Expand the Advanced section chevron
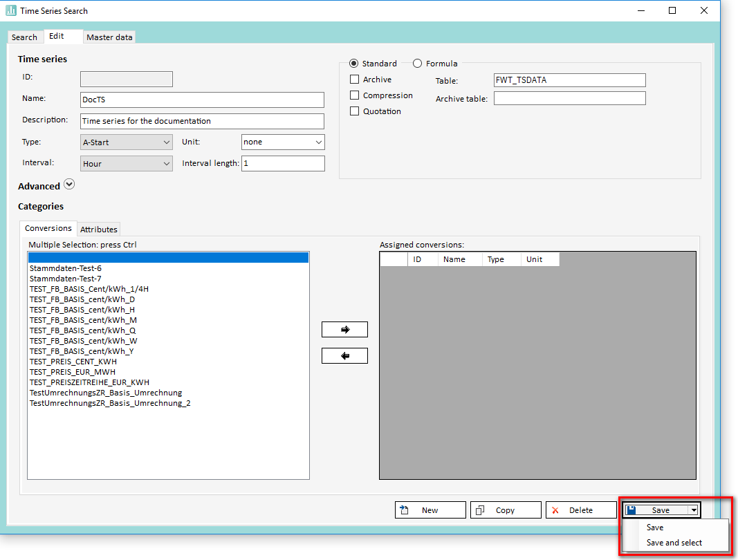Screen dimensions: 738x560 pos(68,185)
